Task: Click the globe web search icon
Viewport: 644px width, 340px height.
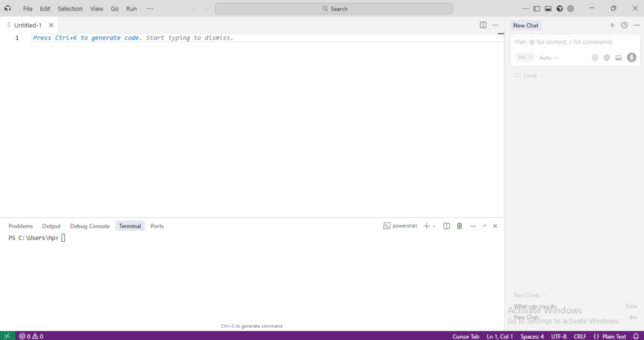Action: tap(607, 57)
